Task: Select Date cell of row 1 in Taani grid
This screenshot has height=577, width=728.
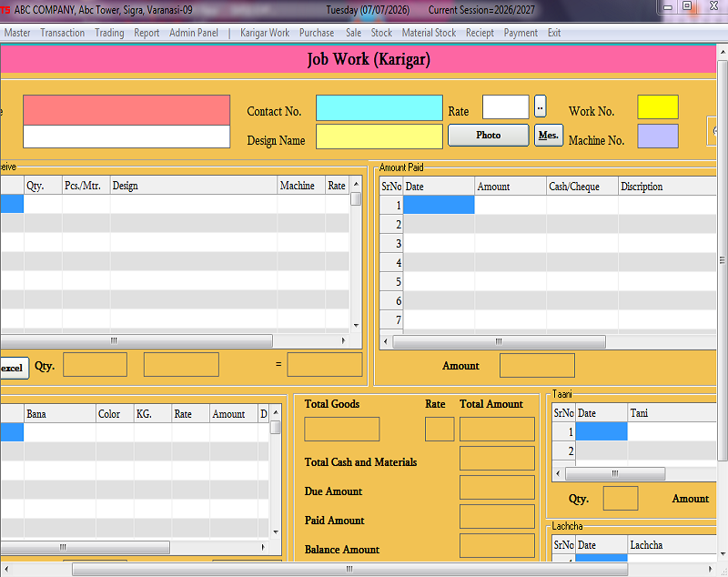Action: 602,431
